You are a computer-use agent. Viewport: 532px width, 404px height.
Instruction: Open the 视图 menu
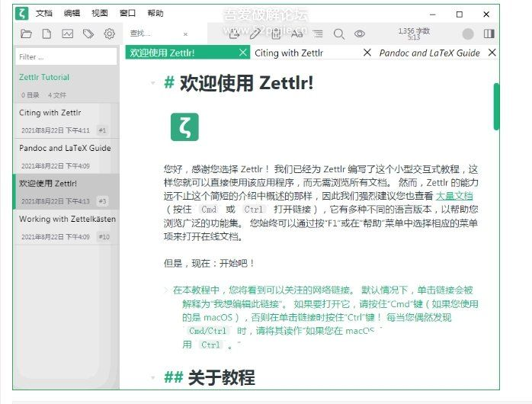tap(100, 13)
